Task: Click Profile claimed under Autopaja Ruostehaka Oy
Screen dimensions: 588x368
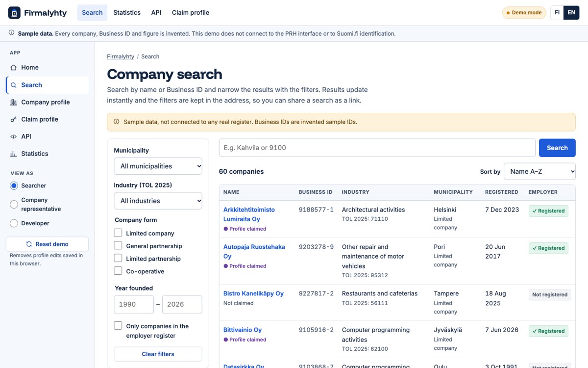Action: (x=245, y=266)
